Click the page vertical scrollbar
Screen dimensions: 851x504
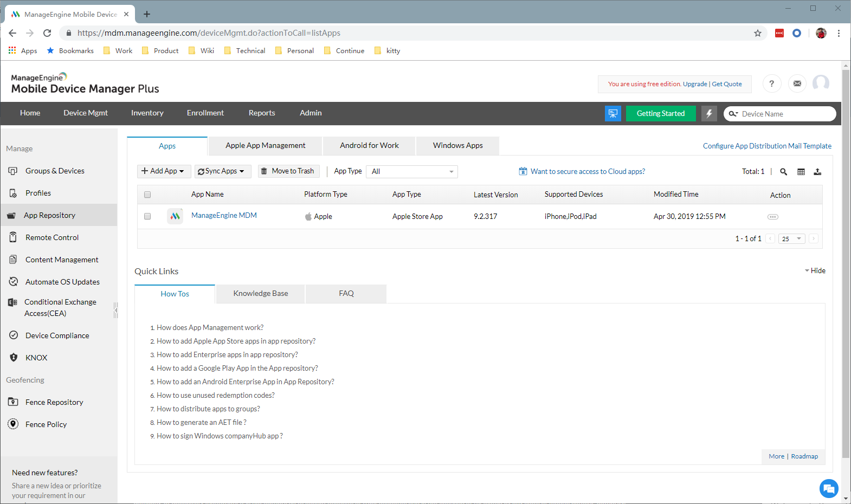pos(846,263)
